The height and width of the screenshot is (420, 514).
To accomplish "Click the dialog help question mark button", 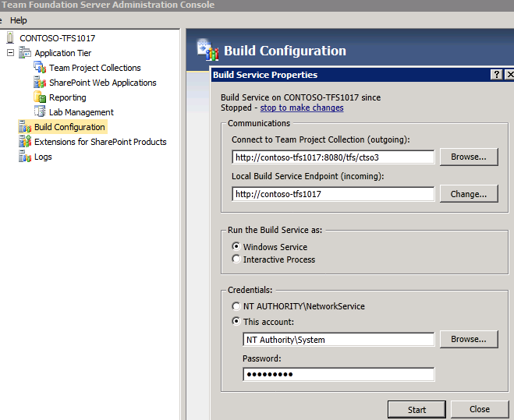I will click(497, 75).
